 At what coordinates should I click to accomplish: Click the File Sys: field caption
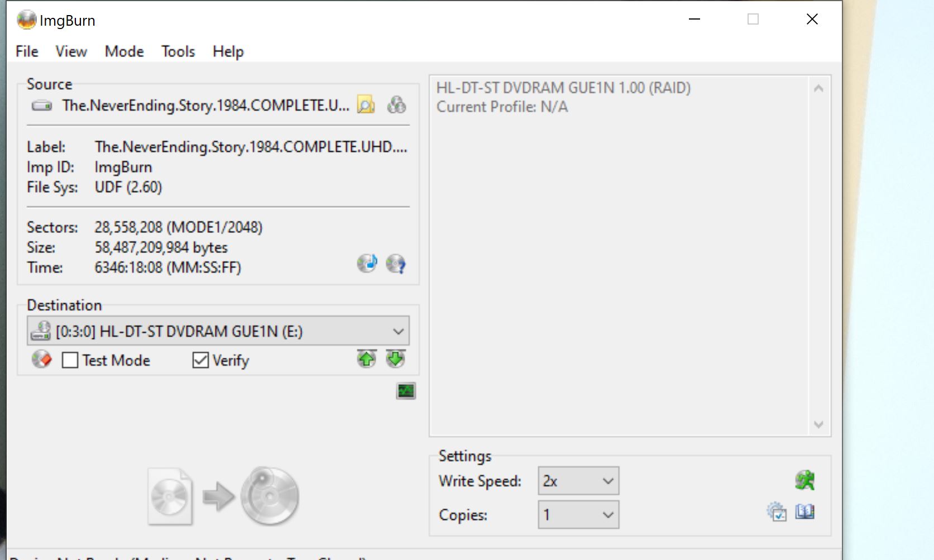click(52, 187)
